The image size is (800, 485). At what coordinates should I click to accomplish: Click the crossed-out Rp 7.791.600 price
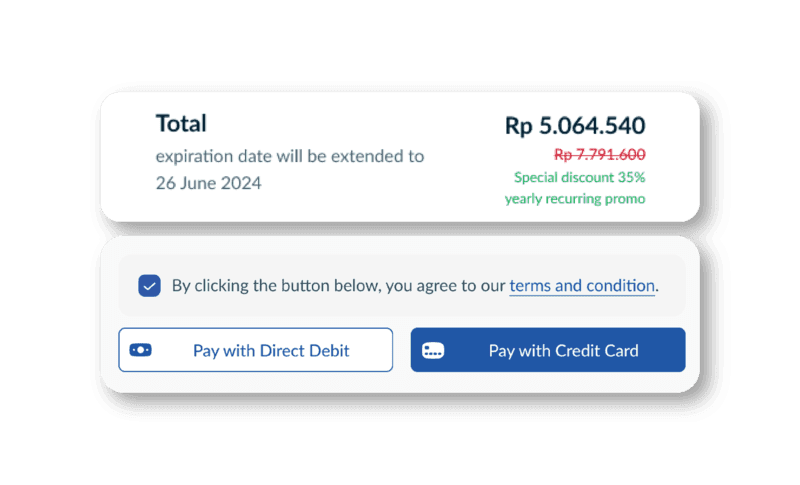pos(599,155)
